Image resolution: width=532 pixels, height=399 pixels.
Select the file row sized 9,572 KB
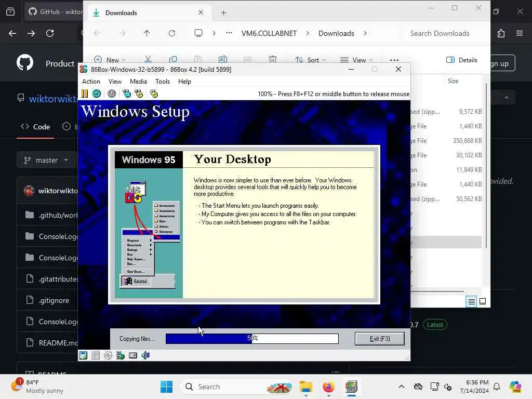pyautogui.click(x=446, y=112)
